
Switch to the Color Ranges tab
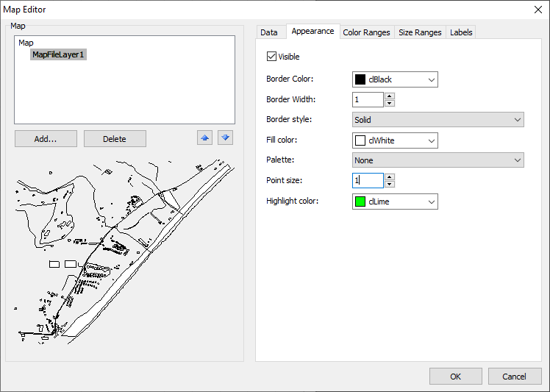pos(366,32)
